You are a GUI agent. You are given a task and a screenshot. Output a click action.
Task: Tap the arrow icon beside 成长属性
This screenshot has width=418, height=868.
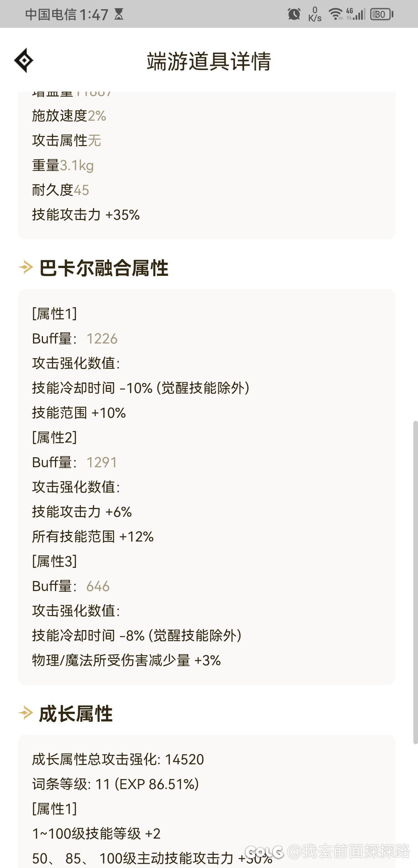click(x=26, y=713)
